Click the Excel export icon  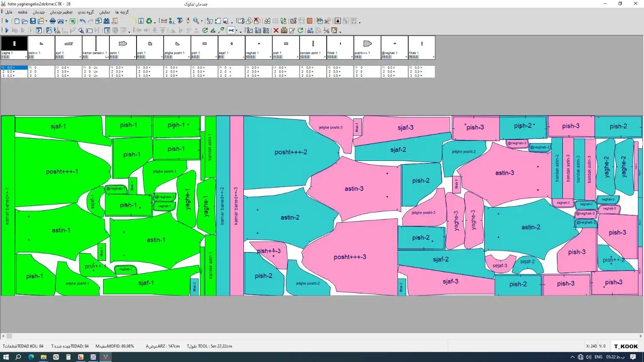point(73,21)
